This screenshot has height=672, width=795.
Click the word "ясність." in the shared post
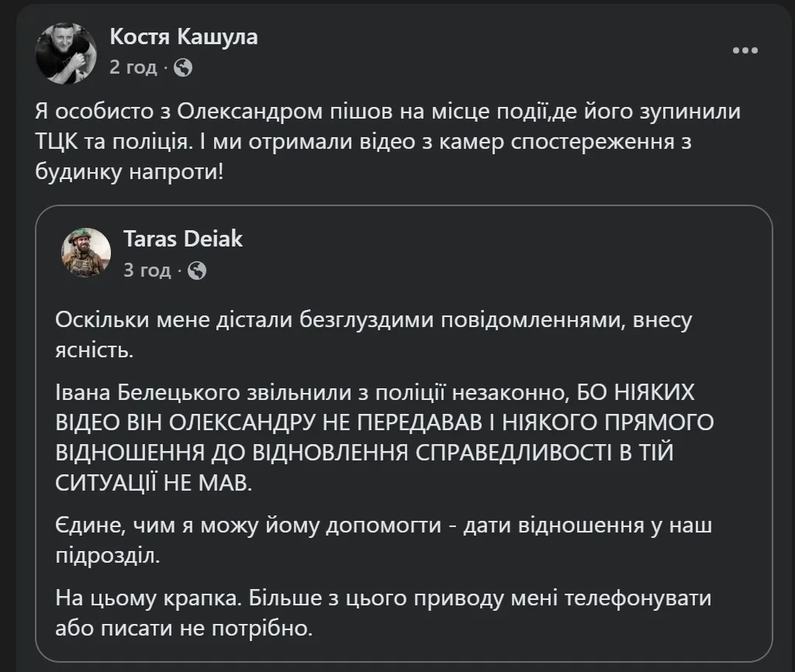(95, 351)
